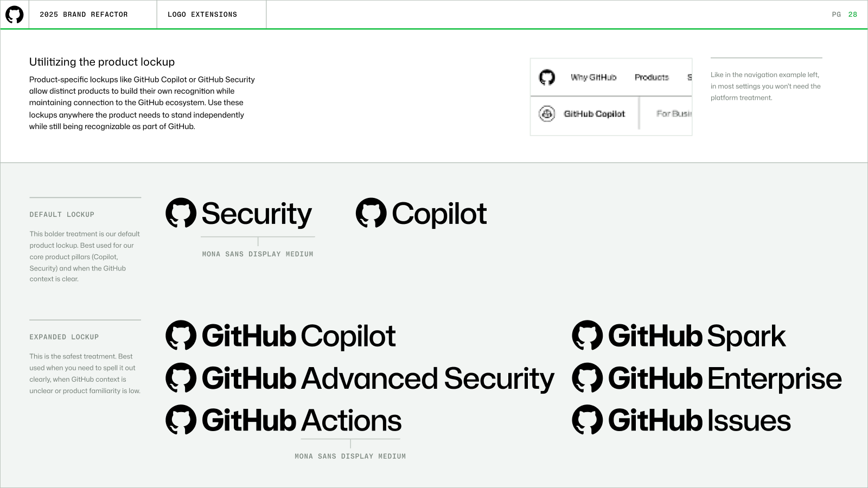Open Products in the navigation example
This screenshot has width=868, height=488.
pos(652,78)
